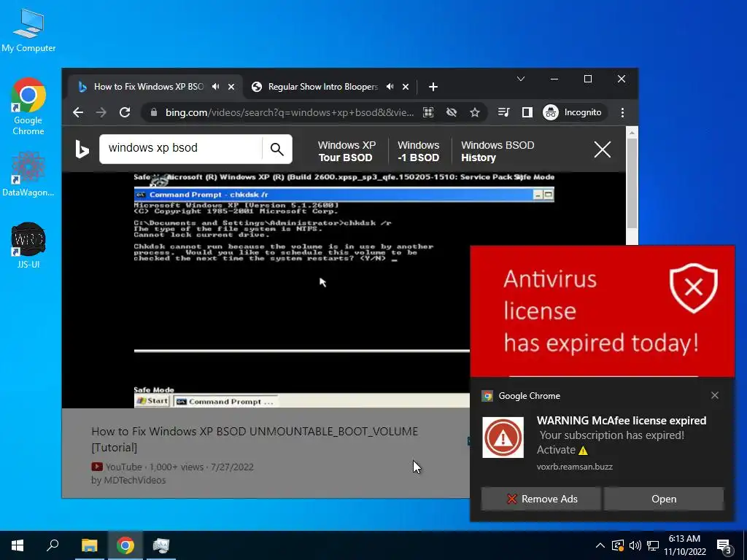Close the Regular Show Intro Bloopers tab
The image size is (747, 560).
[406, 87]
